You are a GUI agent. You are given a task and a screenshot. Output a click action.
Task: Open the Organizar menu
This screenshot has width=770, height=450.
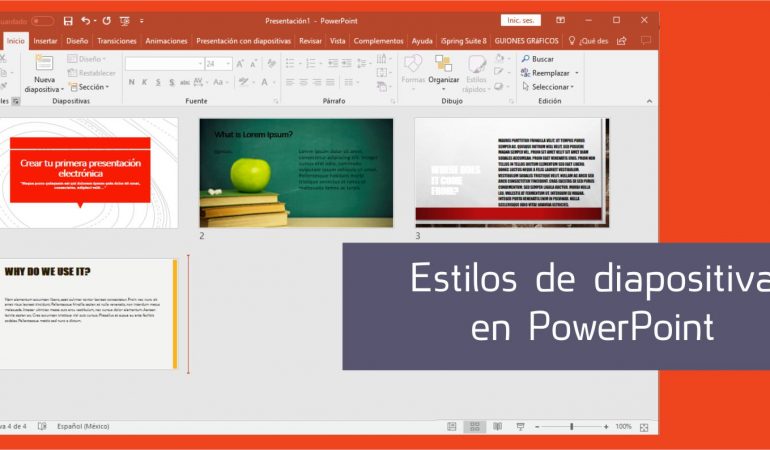tap(443, 73)
